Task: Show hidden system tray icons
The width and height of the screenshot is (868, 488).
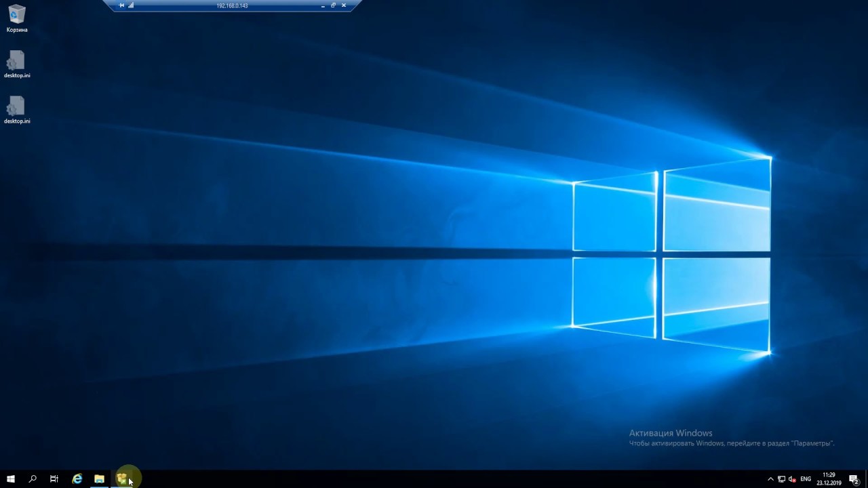Action: coord(770,479)
